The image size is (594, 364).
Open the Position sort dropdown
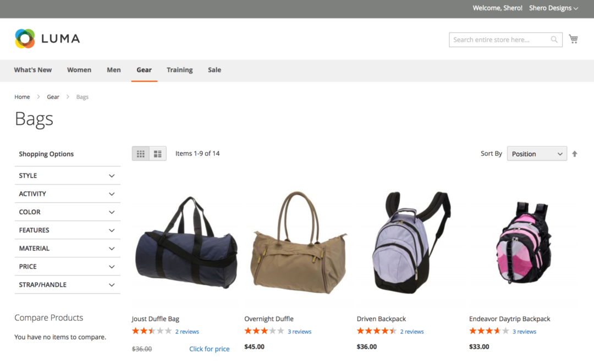tap(536, 153)
